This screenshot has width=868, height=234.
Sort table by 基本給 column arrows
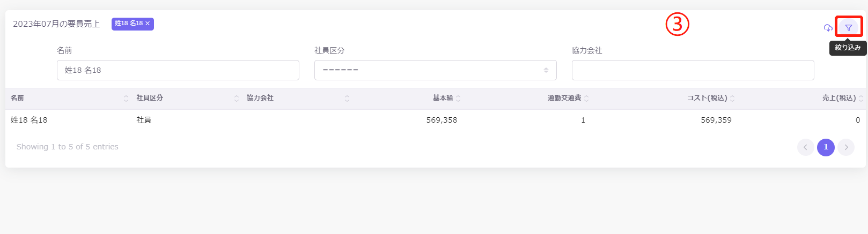(458, 99)
